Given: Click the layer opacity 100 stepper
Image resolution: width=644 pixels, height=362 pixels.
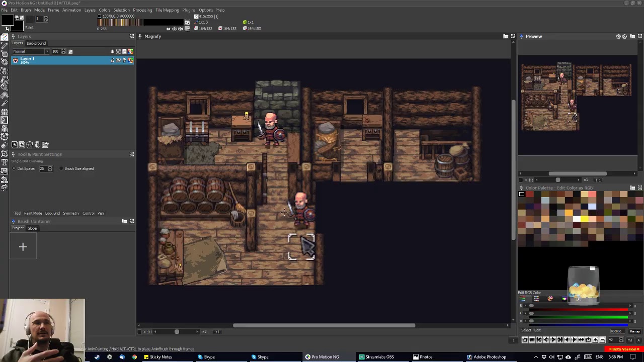Looking at the screenshot, I should pos(63,51).
